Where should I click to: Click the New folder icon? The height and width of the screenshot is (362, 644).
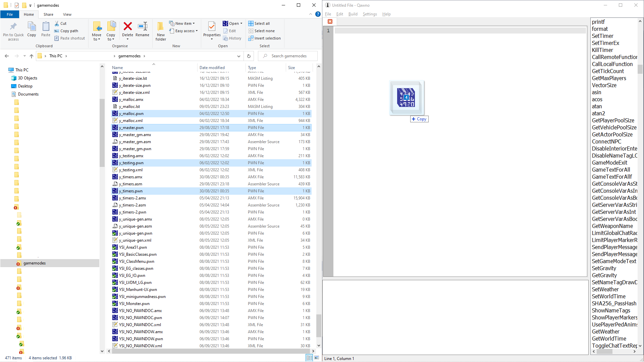pyautogui.click(x=161, y=27)
